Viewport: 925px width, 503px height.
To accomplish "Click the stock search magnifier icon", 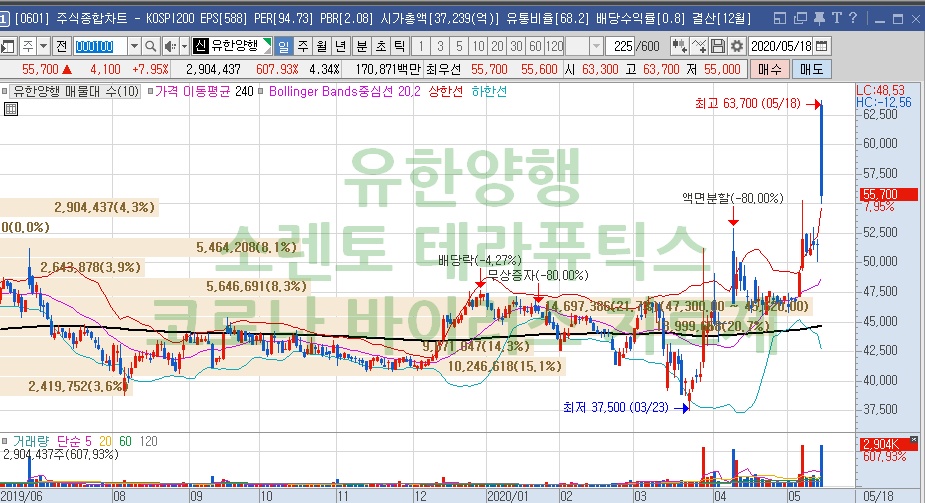I will (x=150, y=46).
